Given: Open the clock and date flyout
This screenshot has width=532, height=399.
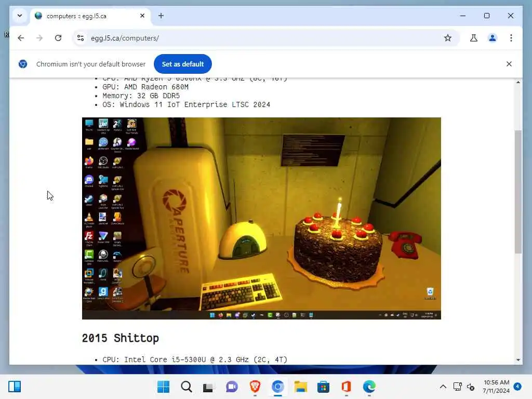Looking at the screenshot, I should point(496,387).
